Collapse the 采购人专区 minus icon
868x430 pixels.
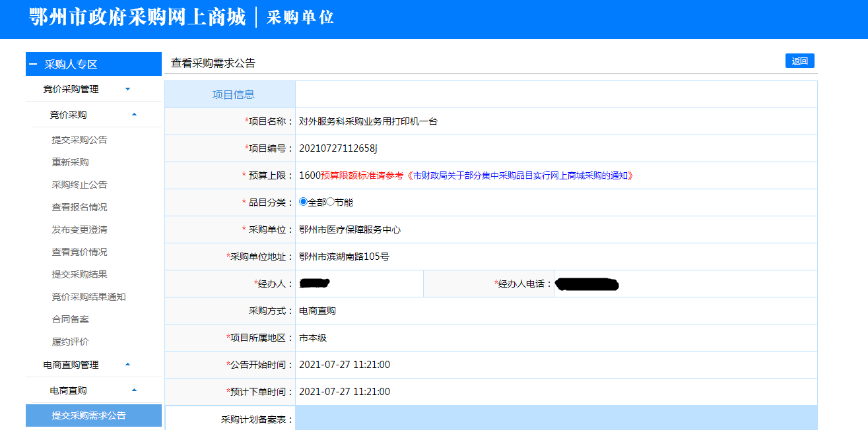click(x=33, y=65)
